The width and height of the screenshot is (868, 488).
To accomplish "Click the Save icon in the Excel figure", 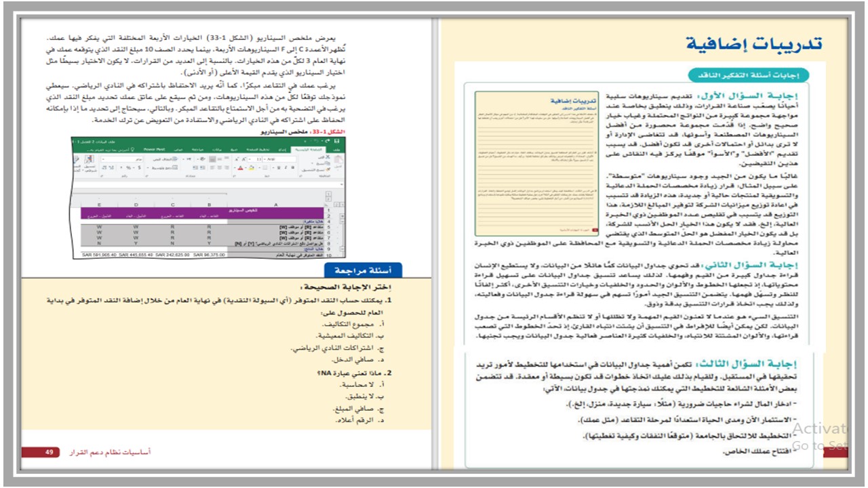I will (336, 142).
